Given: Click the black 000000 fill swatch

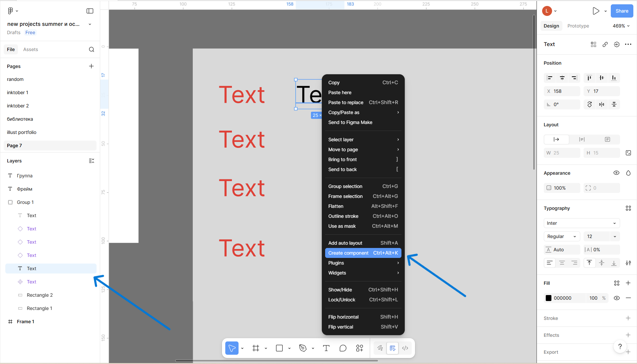Looking at the screenshot, I should (x=549, y=298).
